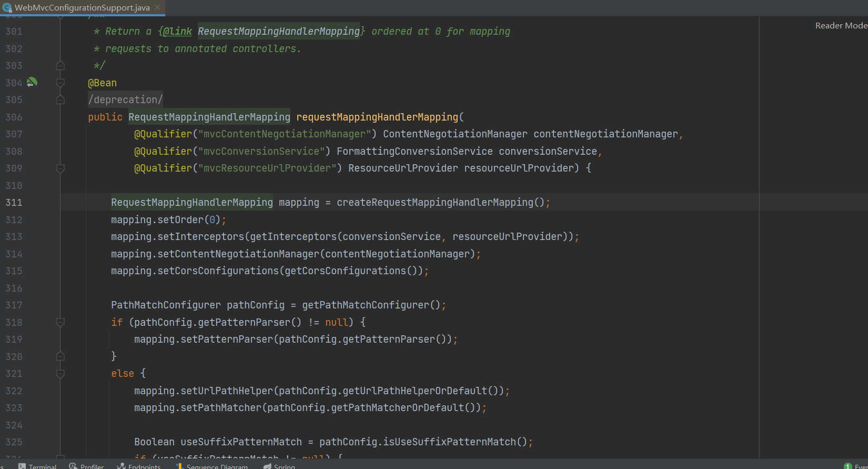
Task: Collapse the else block at line 321
Action: (60, 374)
